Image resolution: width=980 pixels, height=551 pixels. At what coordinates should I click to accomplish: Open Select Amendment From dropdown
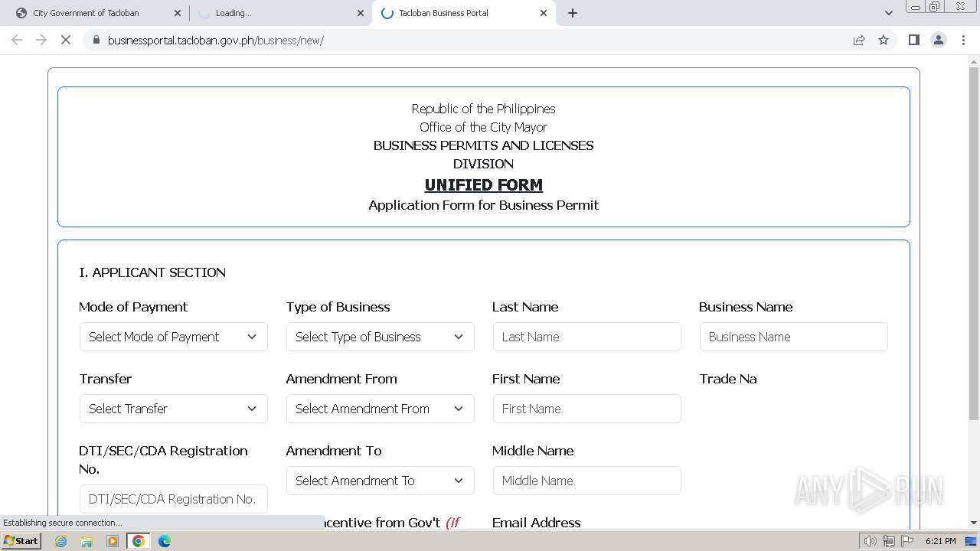pos(381,409)
